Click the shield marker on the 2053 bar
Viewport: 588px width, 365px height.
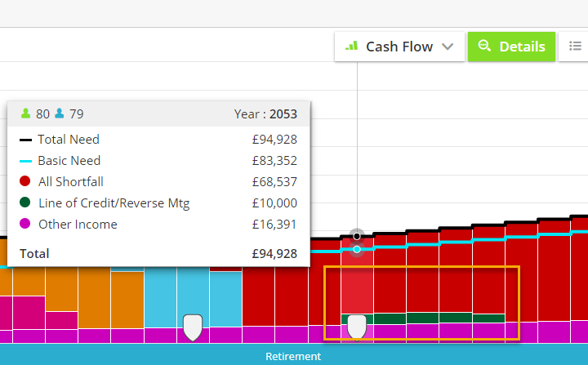pos(357,327)
